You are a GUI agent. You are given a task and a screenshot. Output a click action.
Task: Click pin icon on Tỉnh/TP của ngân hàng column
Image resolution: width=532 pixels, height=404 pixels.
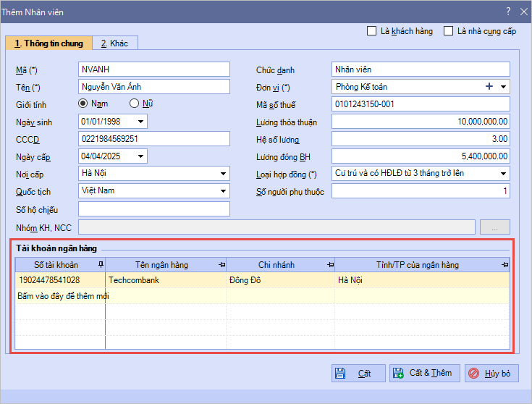point(504,265)
